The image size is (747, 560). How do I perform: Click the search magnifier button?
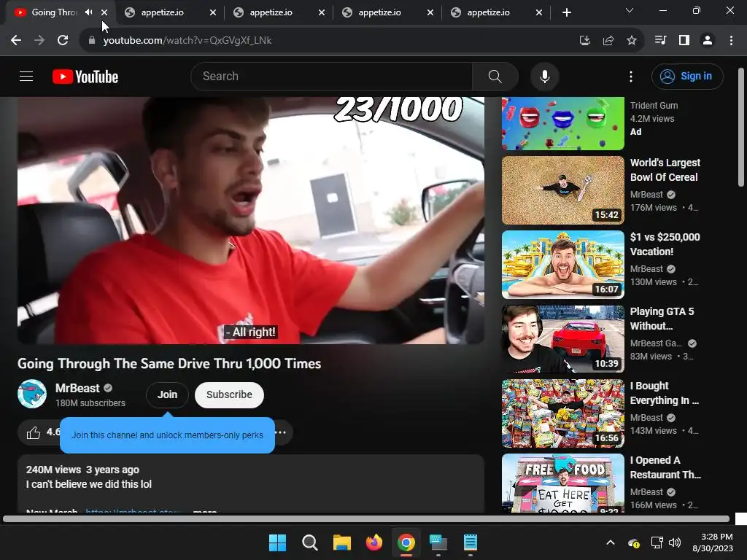coord(495,76)
